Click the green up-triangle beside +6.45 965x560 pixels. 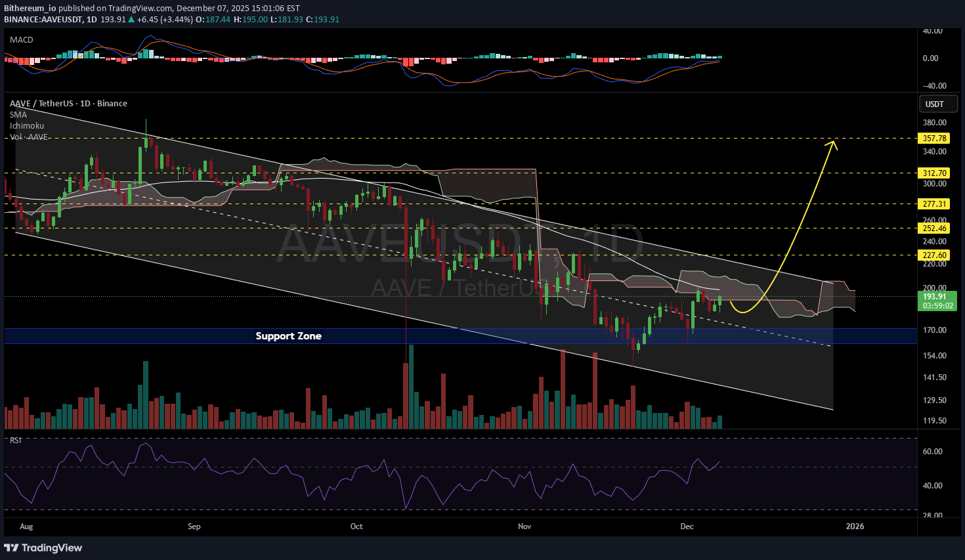[x=131, y=20]
